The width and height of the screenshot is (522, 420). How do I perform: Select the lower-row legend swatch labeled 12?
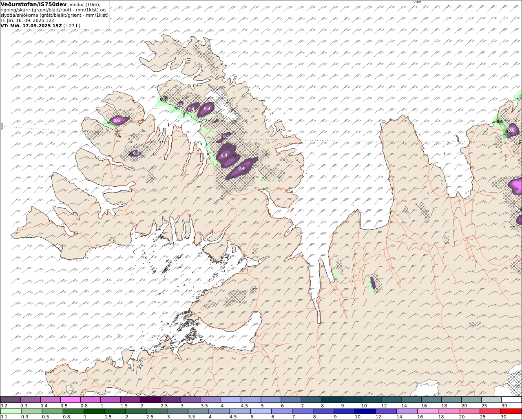pyautogui.click(x=386, y=411)
